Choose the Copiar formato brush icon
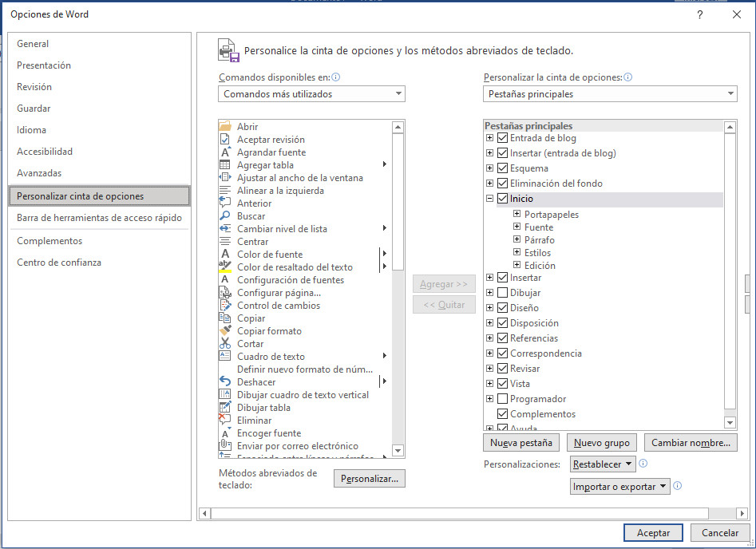This screenshot has width=756, height=549. tap(225, 331)
